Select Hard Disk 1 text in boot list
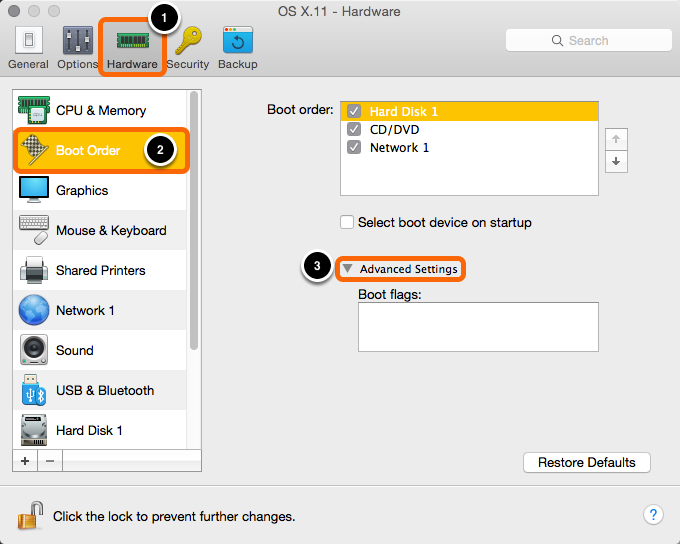 (x=404, y=111)
